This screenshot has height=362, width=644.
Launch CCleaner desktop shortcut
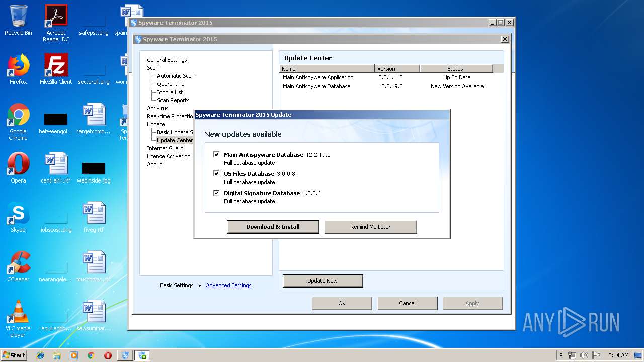coord(18,266)
